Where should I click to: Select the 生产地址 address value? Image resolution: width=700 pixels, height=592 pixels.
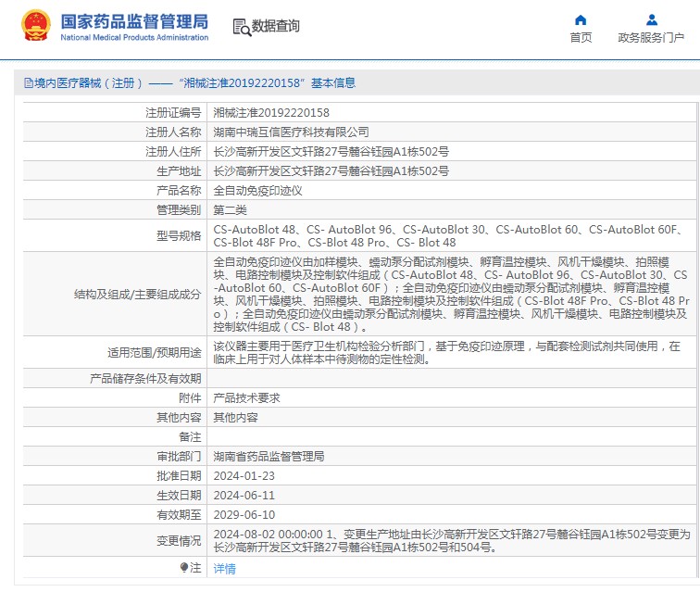331,171
